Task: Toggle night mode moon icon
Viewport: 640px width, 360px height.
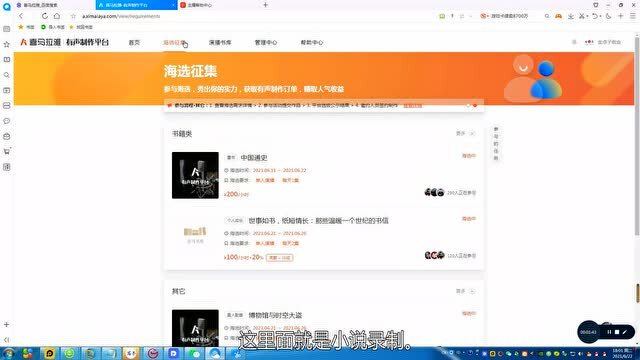Action: coord(608,16)
